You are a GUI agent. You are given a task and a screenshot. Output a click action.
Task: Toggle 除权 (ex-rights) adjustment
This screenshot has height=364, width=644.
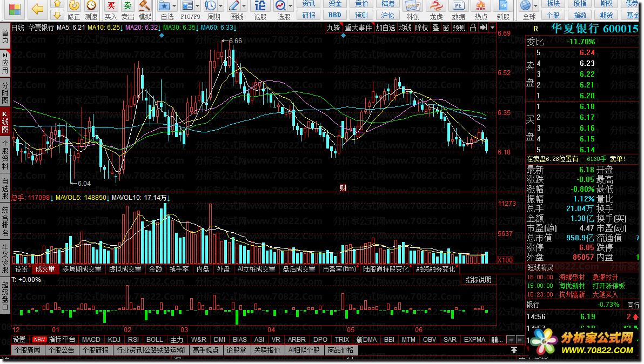pos(421,28)
